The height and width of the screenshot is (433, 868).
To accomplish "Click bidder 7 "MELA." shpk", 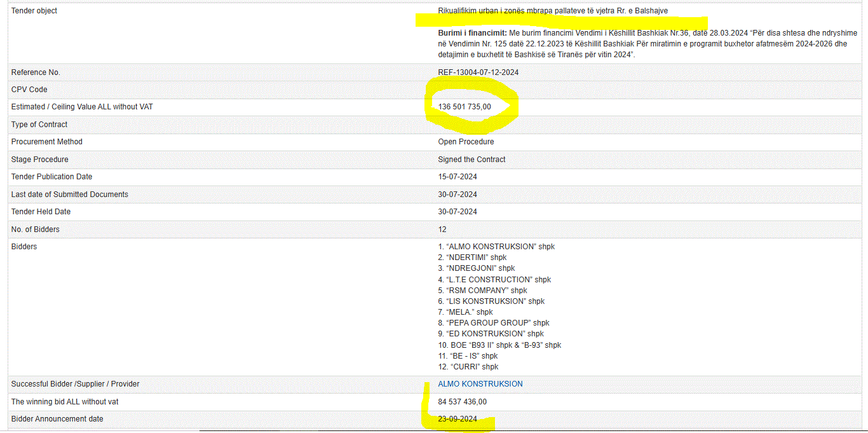I will point(466,312).
